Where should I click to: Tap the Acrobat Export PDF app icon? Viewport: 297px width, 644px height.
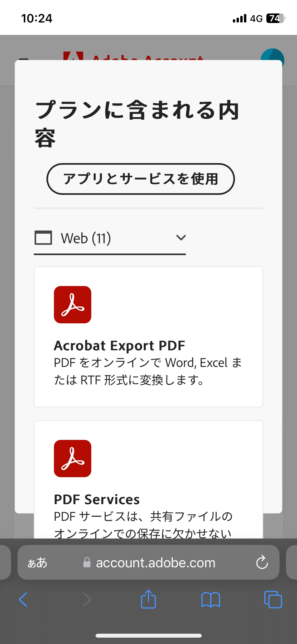(73, 305)
